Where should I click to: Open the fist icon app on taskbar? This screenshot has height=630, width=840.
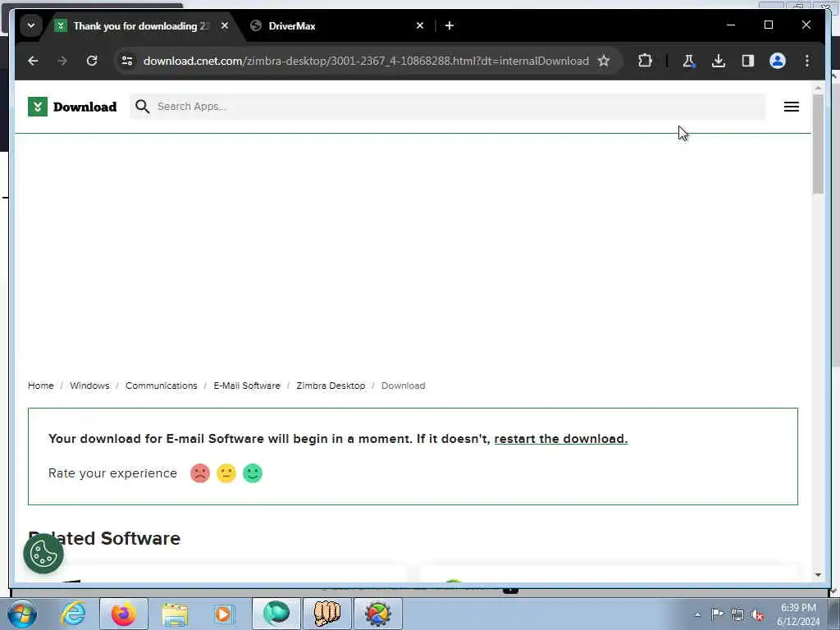point(326,614)
